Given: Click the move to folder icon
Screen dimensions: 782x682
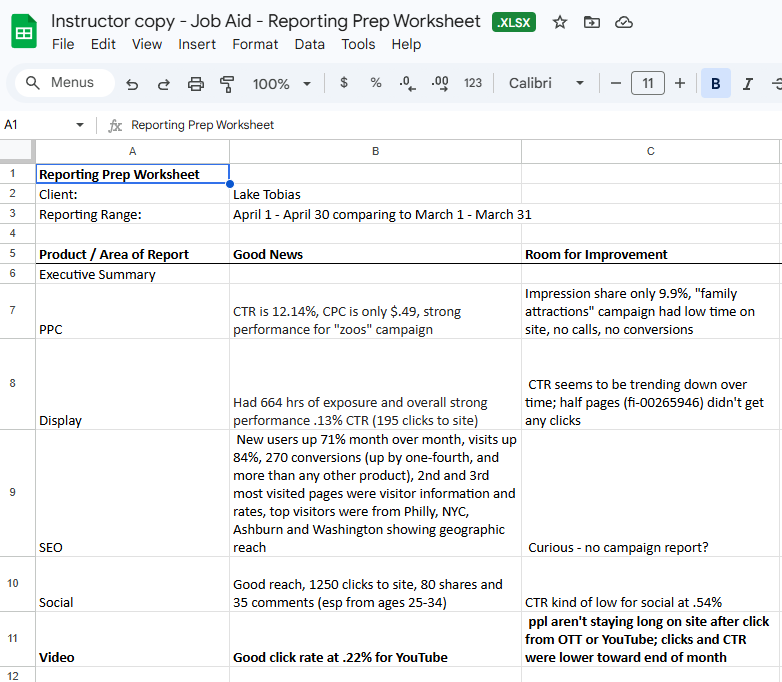Looking at the screenshot, I should pyautogui.click(x=592, y=22).
